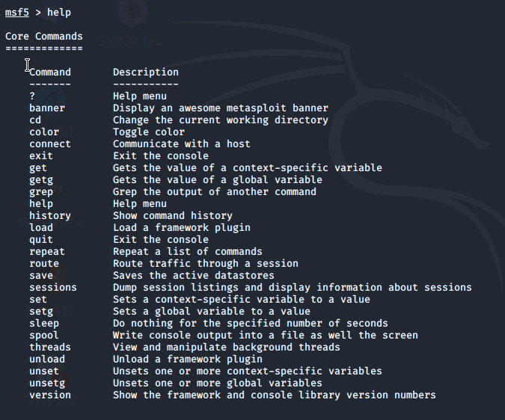
Task: Click the Description column header
Action: (x=146, y=72)
